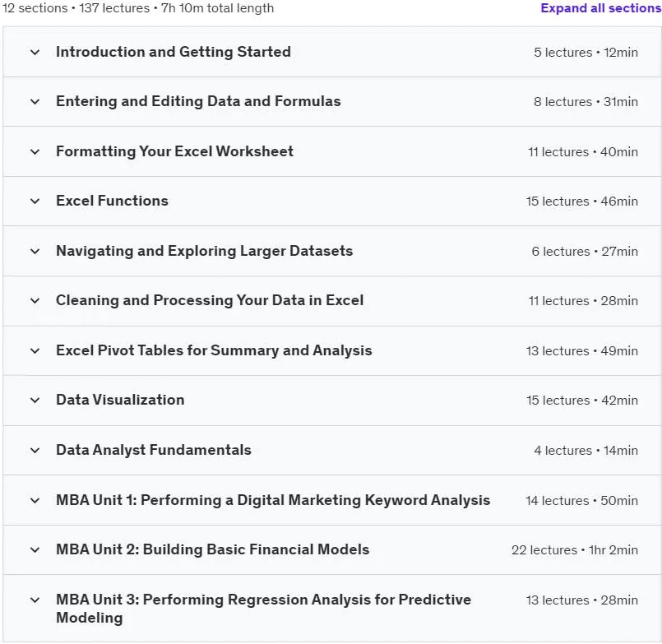Select Excel Pivot Tables for Summary and Analysis
The width and height of the screenshot is (662, 644).
(214, 350)
